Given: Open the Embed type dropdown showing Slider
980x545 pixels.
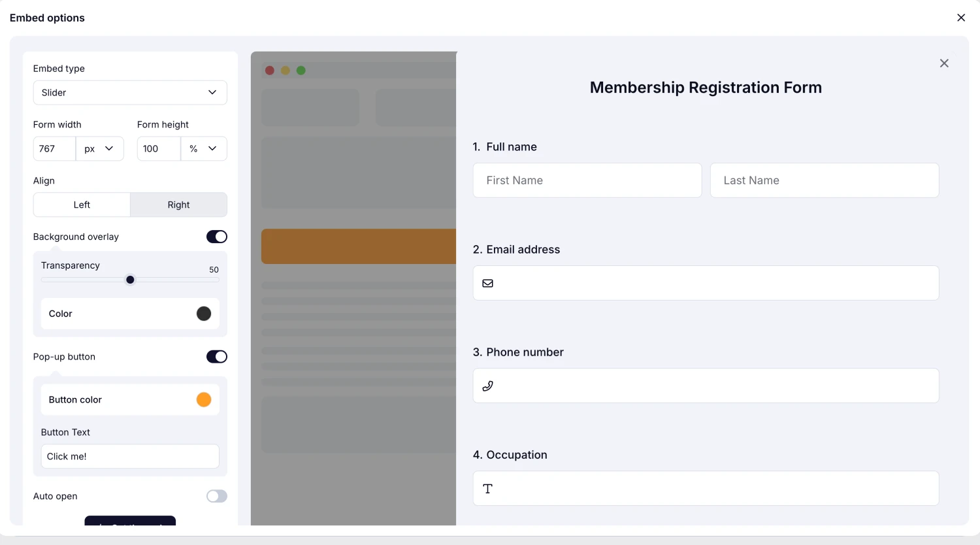Looking at the screenshot, I should coord(130,92).
